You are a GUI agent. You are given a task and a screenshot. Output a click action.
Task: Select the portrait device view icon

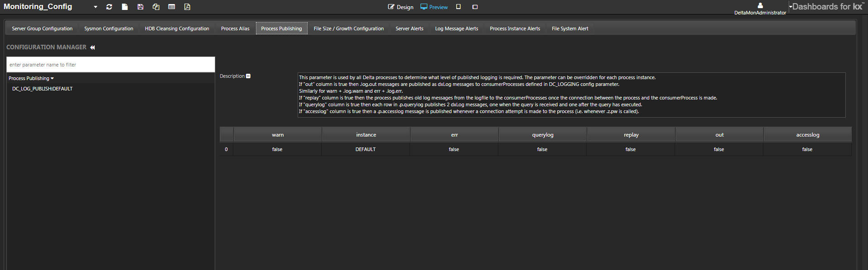[x=458, y=7]
